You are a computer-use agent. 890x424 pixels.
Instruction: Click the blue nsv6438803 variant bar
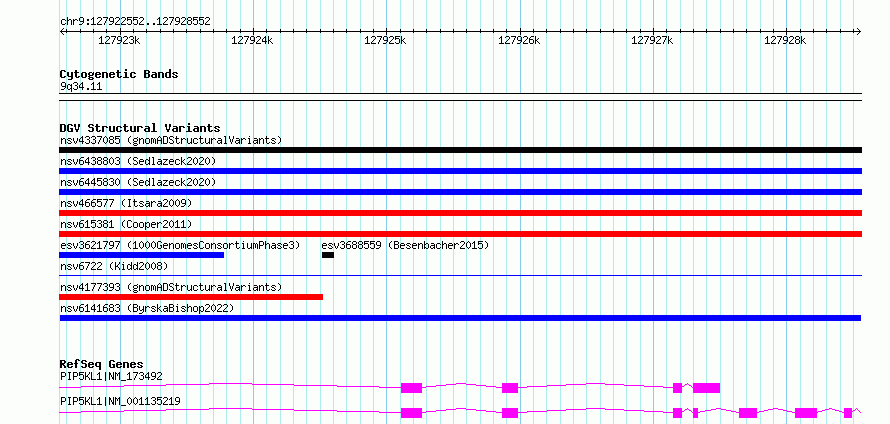[x=461, y=171]
